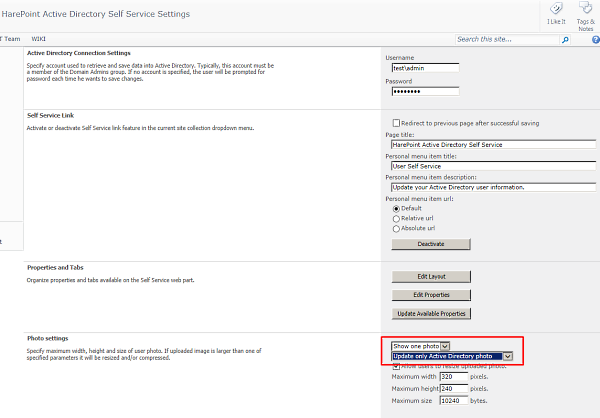Click the Search this site box
Screen dimensions: 600x418
(505, 40)
